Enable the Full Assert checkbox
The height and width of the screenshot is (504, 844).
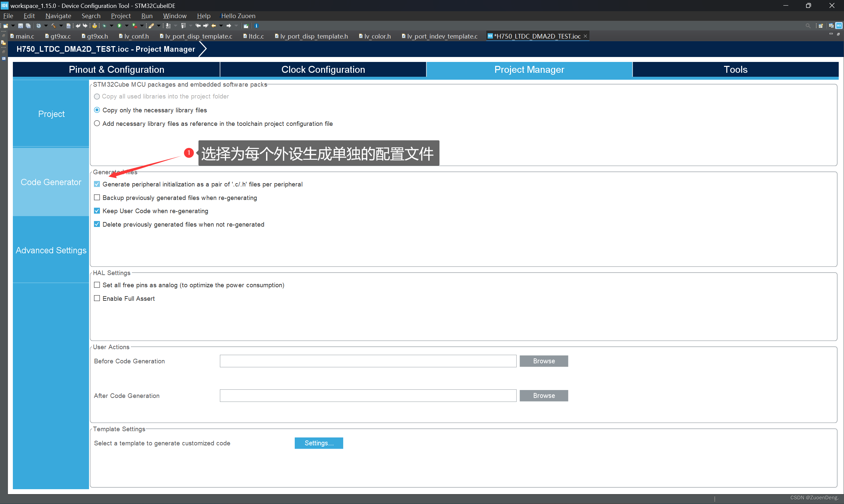coord(97,298)
